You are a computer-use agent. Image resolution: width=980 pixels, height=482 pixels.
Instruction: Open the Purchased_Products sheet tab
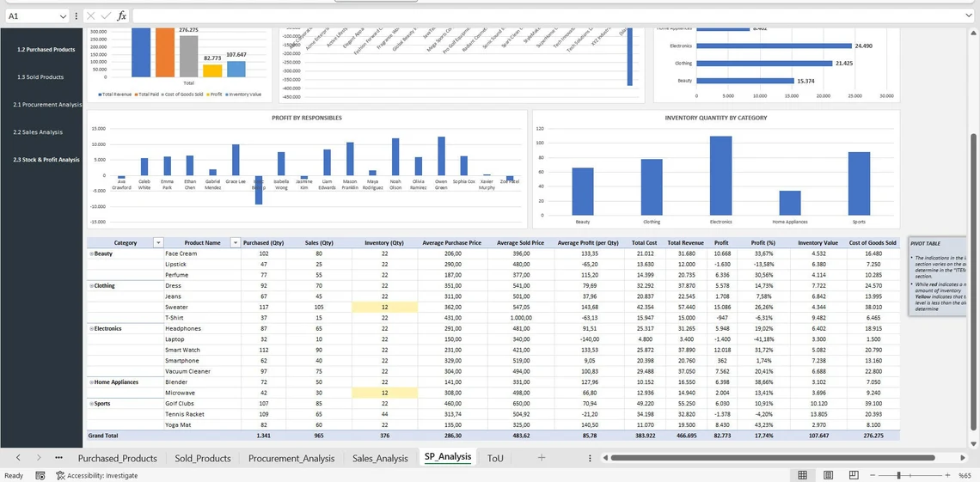coord(117,458)
